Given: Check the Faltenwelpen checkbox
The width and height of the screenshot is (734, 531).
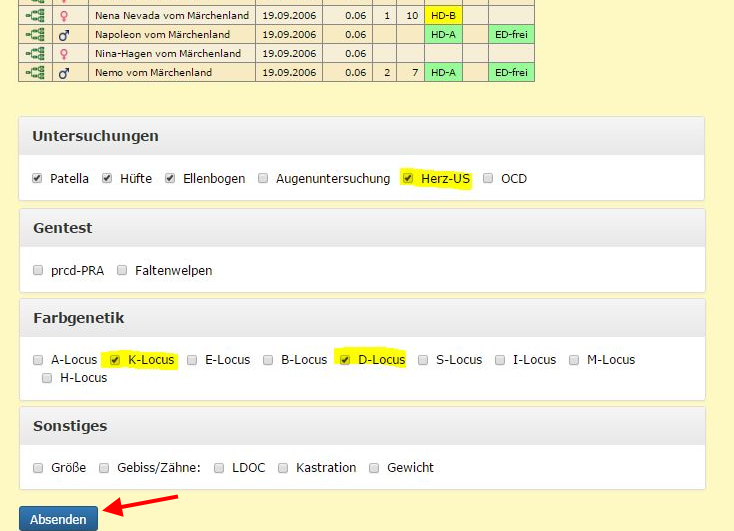Looking at the screenshot, I should click(x=122, y=270).
